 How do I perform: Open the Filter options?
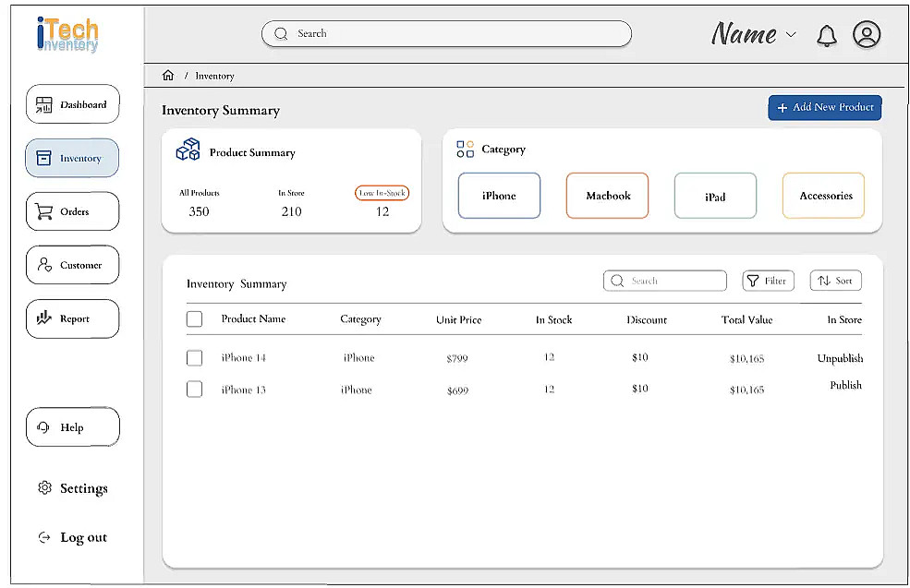(x=768, y=281)
